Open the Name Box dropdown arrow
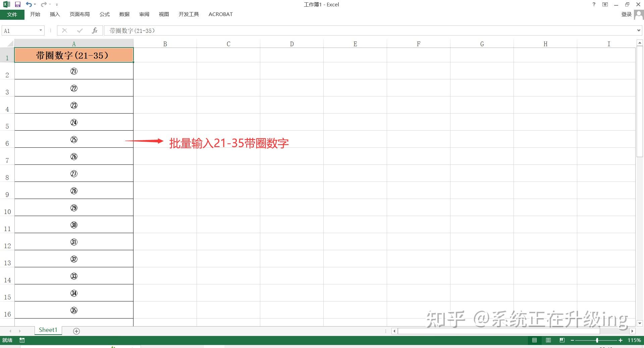The width and height of the screenshot is (644, 348). [x=41, y=30]
